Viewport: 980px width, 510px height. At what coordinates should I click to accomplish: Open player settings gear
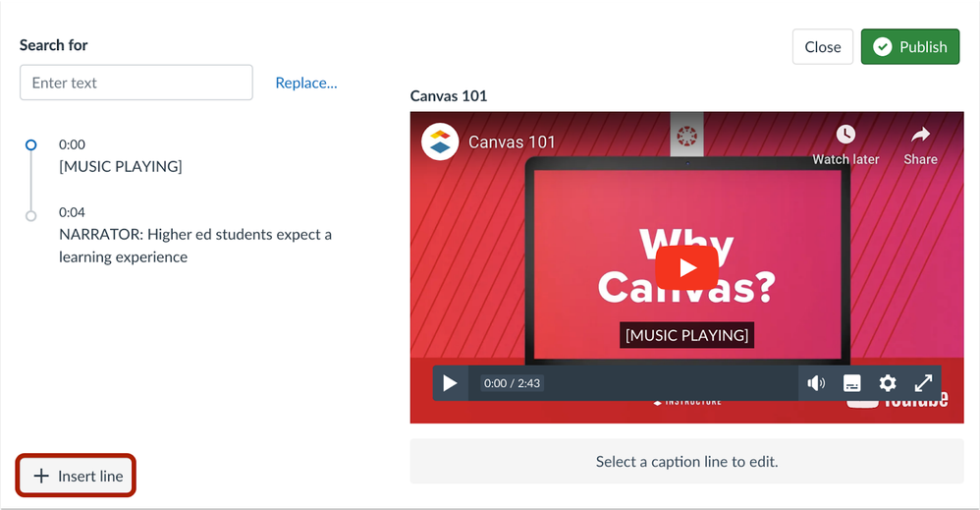[x=888, y=383]
